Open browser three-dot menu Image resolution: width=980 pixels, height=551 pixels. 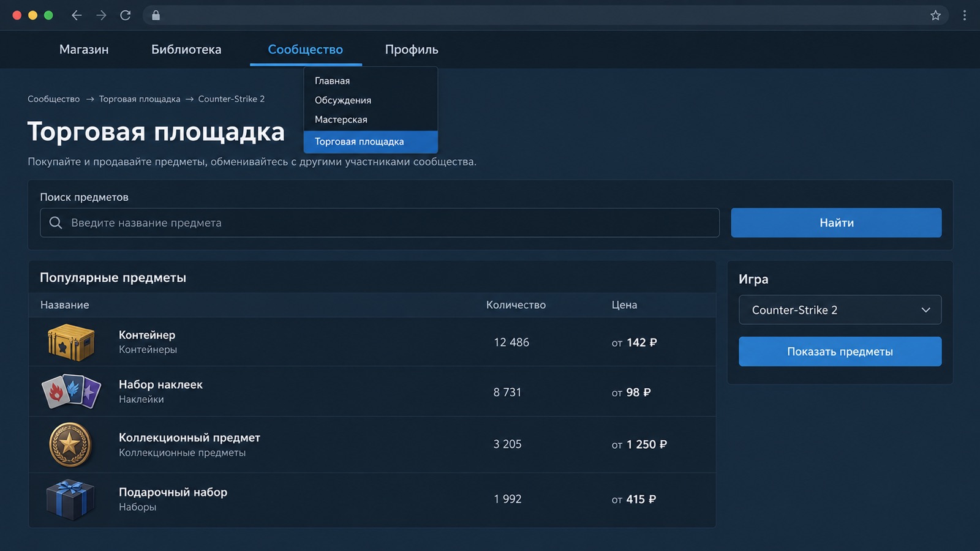(x=964, y=15)
